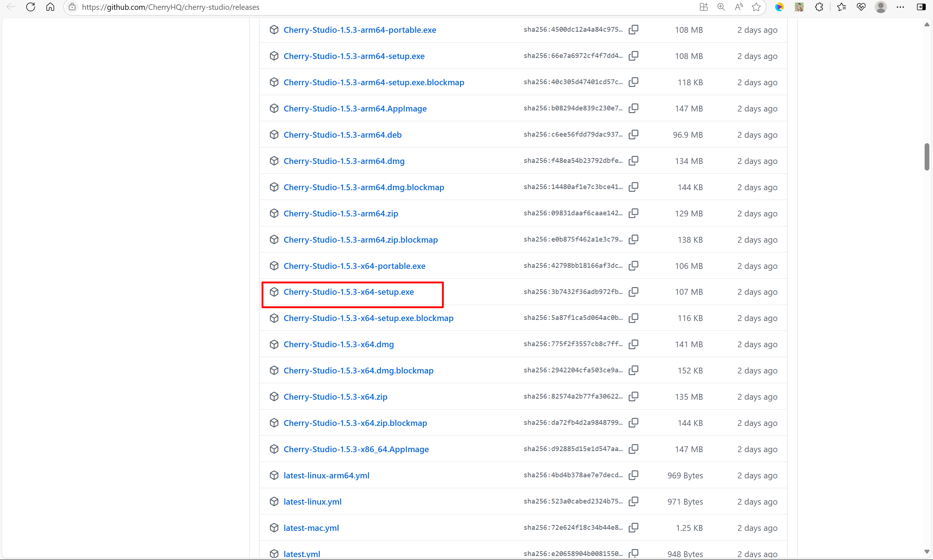The height and width of the screenshot is (560, 933).
Task: Download Cherry-Studio-1.5.3-arm64.deb package
Action: pos(342,135)
